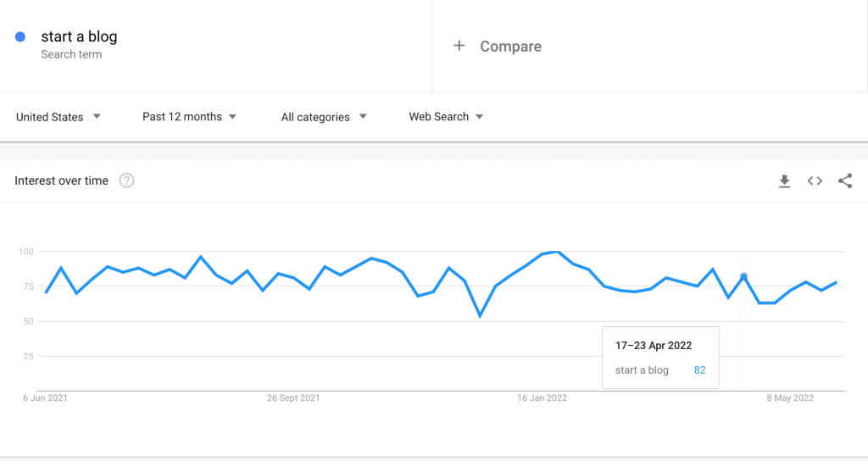
Task: Download the interest over time data
Action: point(784,181)
